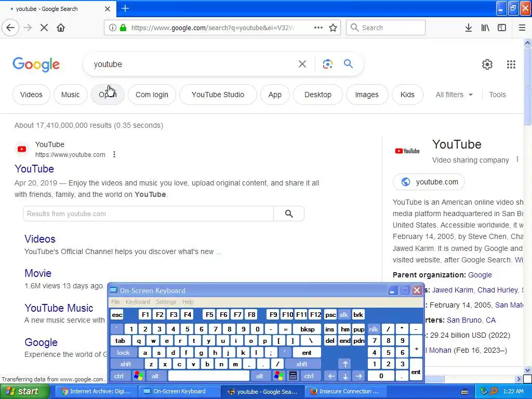Image resolution: width=532 pixels, height=399 pixels.
Task: Toggle left ctrl key on on-screen keyboard
Action: pyautogui.click(x=119, y=376)
